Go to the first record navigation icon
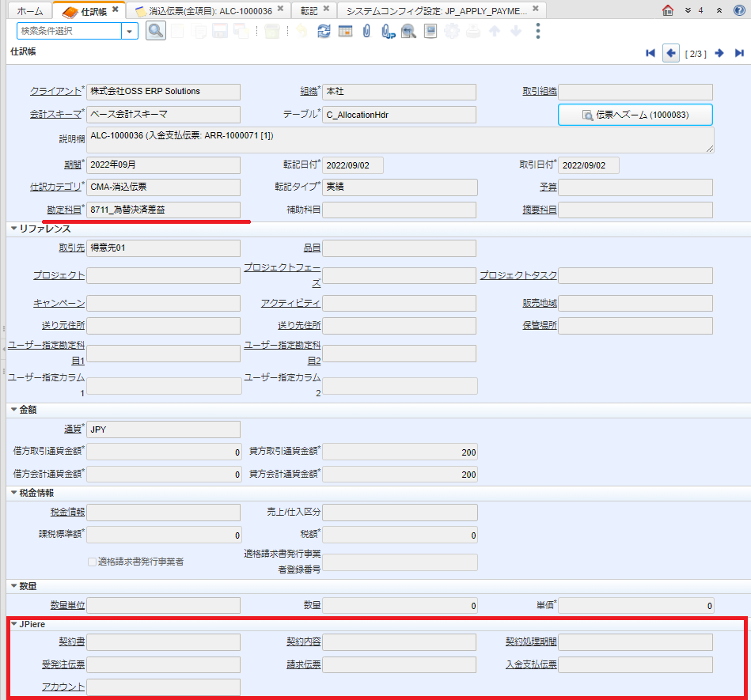751x700 pixels. pyautogui.click(x=650, y=53)
